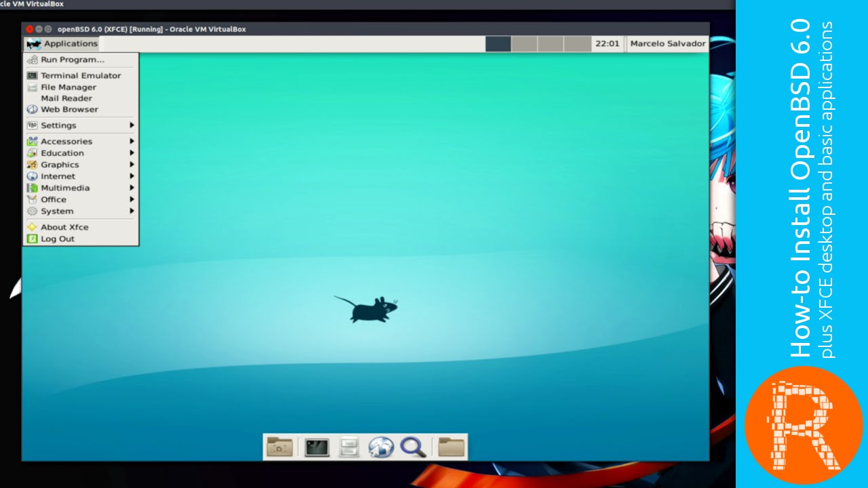Launch the web browser globe dock icon
This screenshot has width=868, height=488.
click(381, 447)
